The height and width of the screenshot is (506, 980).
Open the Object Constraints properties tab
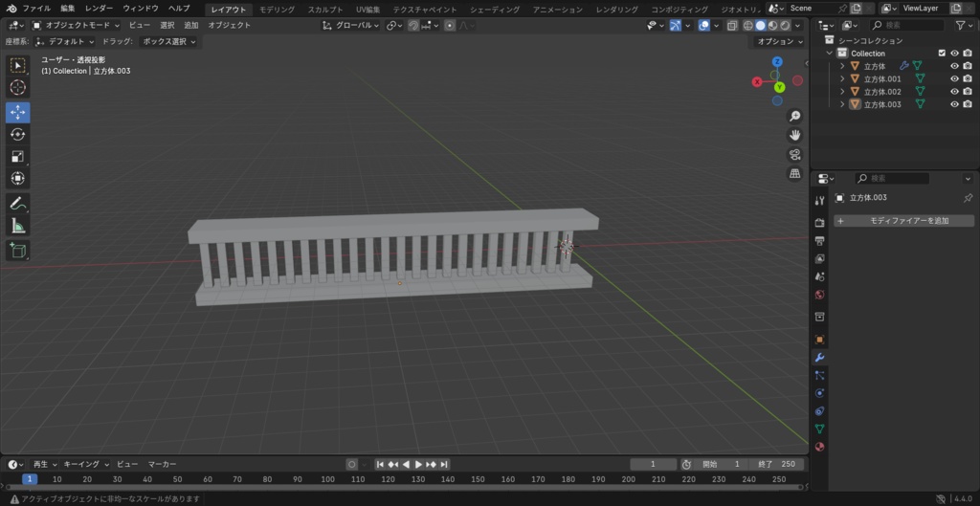[820, 411]
